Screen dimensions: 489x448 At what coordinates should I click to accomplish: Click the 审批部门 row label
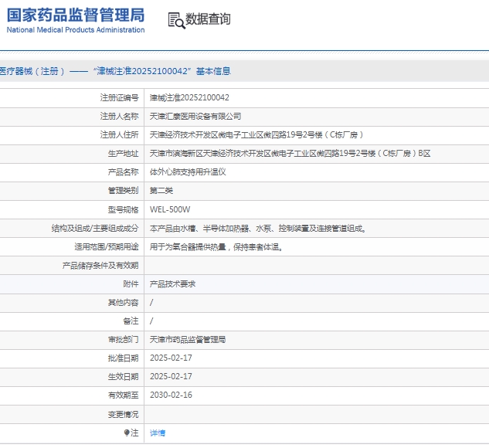click(123, 340)
